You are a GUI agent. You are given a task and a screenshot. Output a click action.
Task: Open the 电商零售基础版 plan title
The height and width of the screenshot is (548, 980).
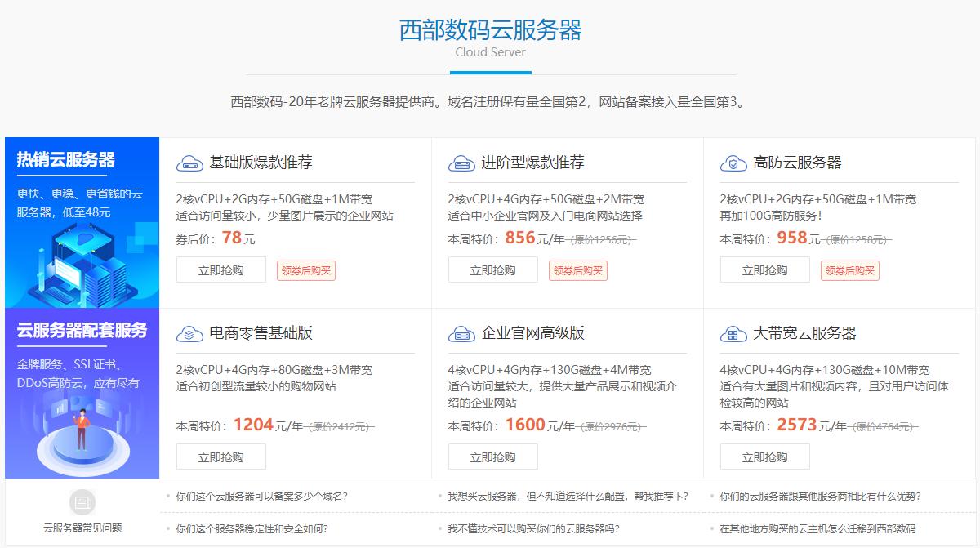click(261, 333)
